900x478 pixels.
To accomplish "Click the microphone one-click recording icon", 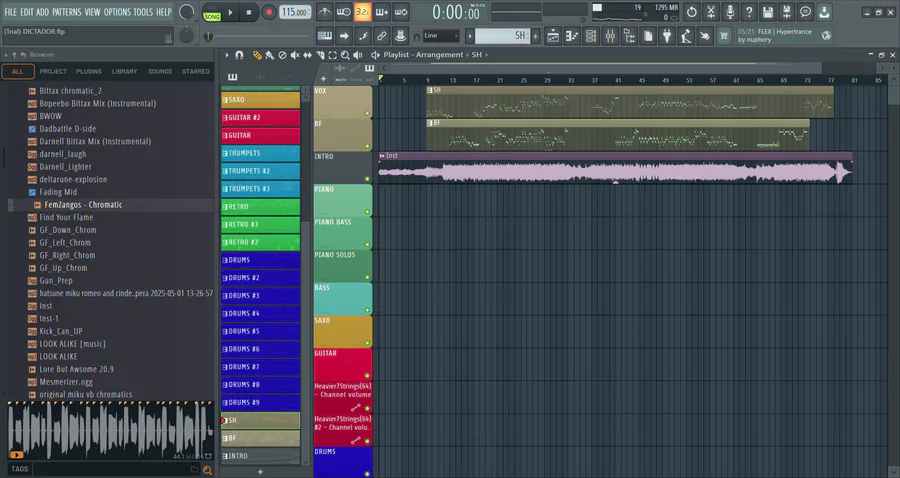I will 730,11.
